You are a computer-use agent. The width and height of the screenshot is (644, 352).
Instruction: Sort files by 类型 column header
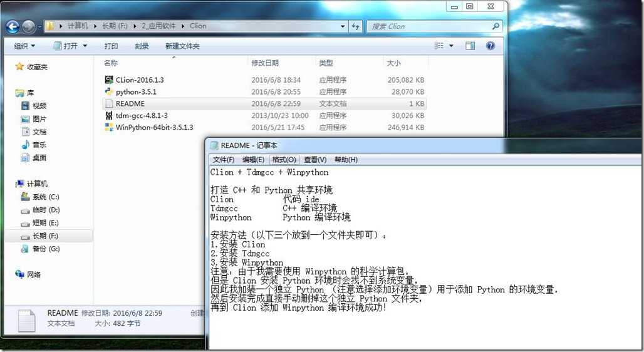tap(326, 63)
